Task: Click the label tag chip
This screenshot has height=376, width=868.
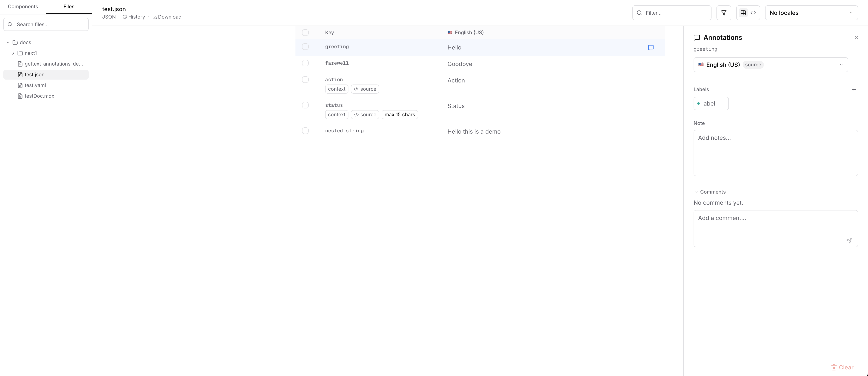Action: 711,103
